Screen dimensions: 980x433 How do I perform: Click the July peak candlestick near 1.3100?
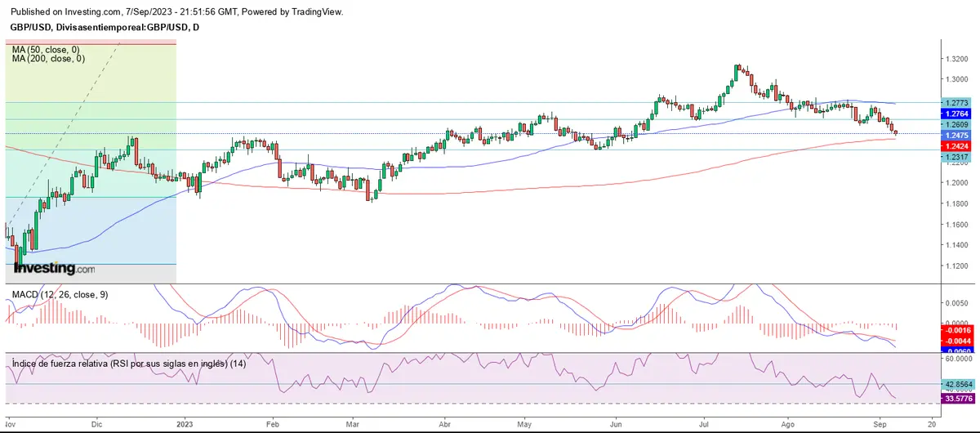tap(737, 72)
